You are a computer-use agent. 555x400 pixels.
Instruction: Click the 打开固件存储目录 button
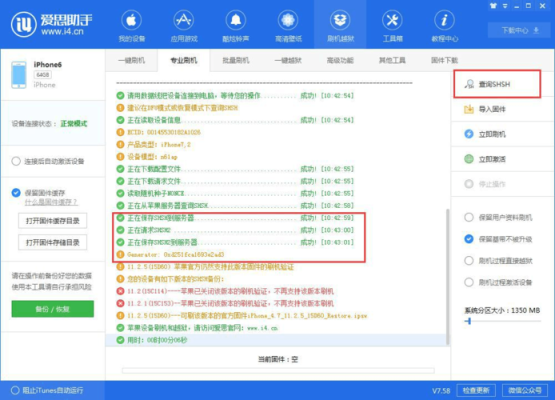pos(52,242)
